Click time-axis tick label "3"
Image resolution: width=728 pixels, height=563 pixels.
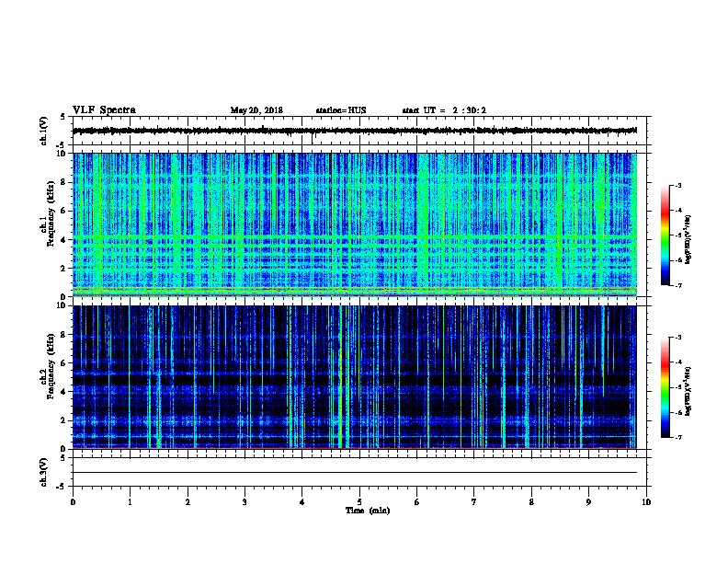(x=245, y=502)
